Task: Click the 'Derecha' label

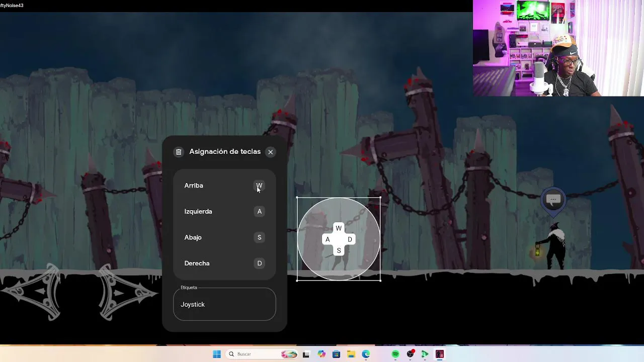Action: (x=197, y=263)
